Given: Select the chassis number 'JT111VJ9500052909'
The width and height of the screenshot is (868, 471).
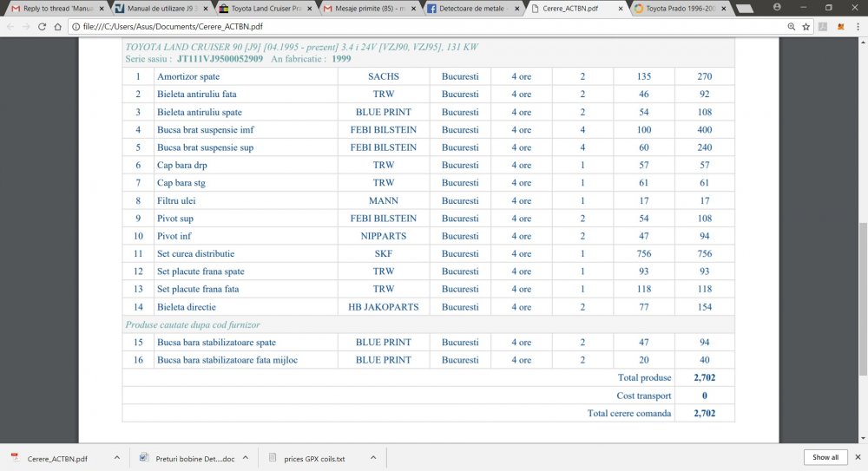Looking at the screenshot, I should [x=220, y=59].
